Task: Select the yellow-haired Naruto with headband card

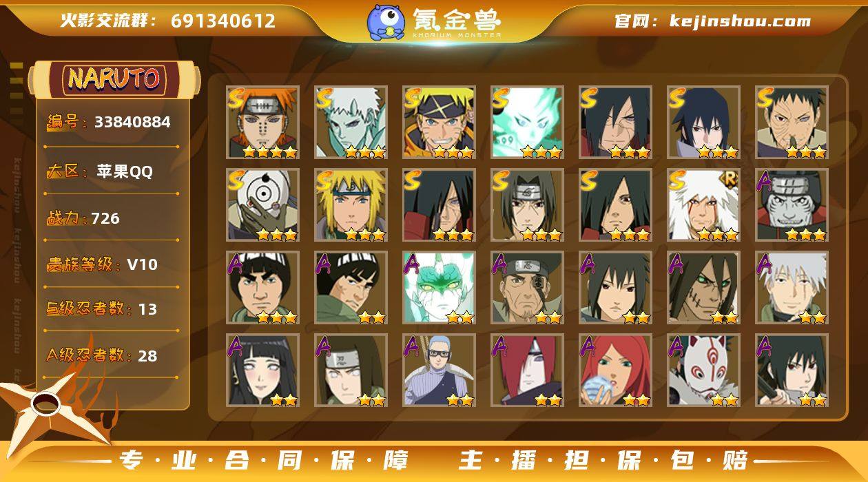Action: (440, 123)
